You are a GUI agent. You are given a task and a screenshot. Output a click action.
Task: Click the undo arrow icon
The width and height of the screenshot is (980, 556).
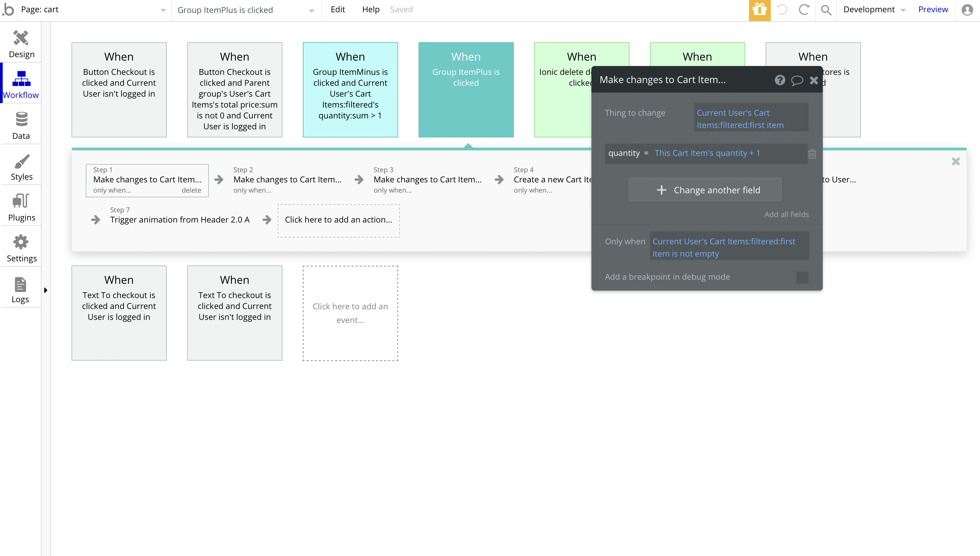point(782,10)
